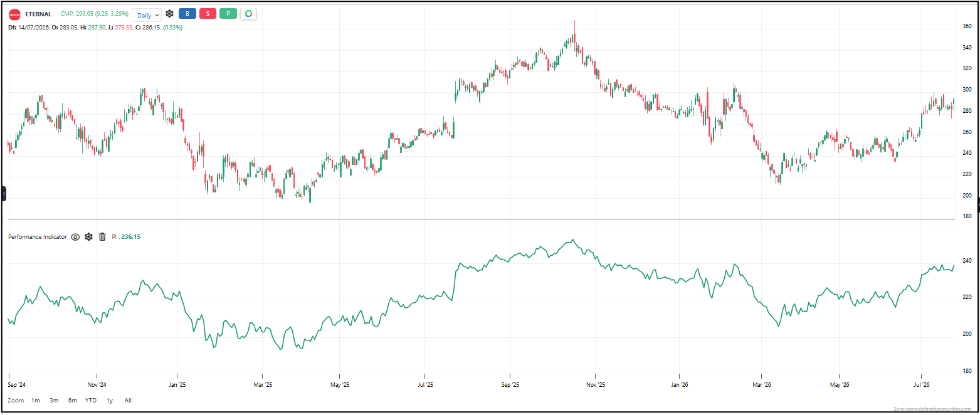980x415 pixels.
Task: Open chart settings gear beside Daily
Action: [x=169, y=14]
